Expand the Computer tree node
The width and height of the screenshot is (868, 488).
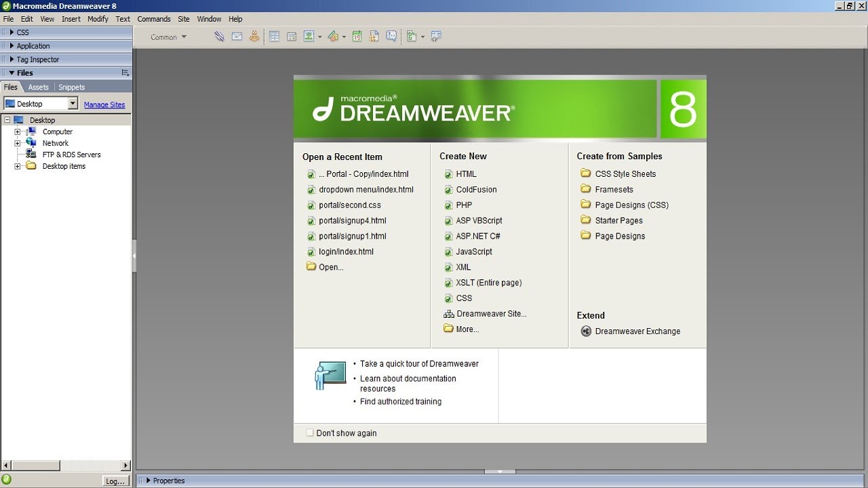click(x=18, y=131)
